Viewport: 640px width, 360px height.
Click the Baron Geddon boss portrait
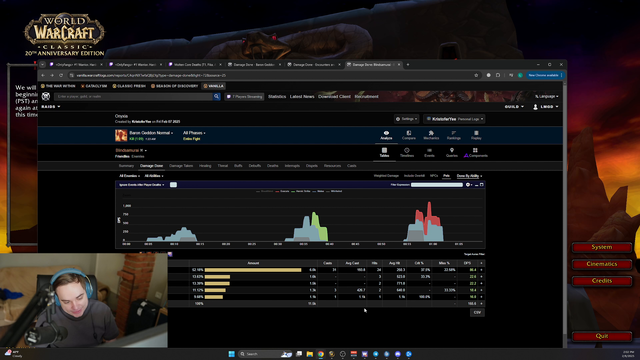121,135
